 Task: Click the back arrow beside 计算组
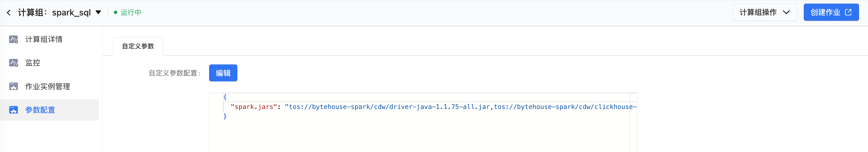9,13
